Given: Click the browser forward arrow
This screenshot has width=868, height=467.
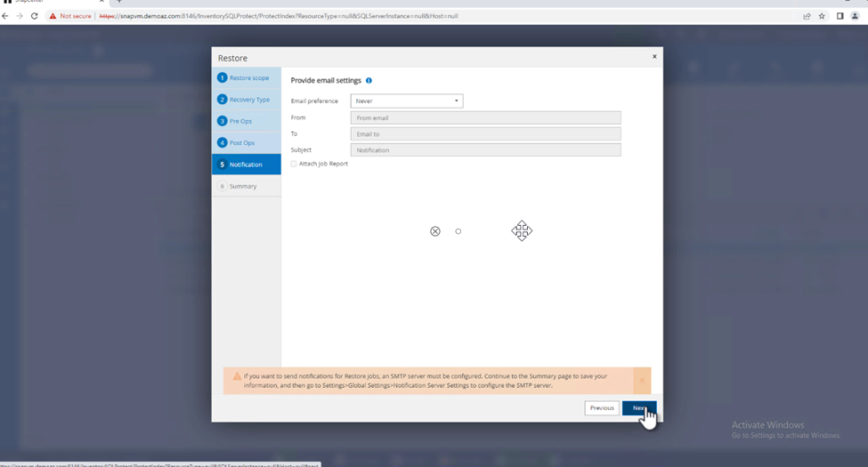Looking at the screenshot, I should pos(20,16).
